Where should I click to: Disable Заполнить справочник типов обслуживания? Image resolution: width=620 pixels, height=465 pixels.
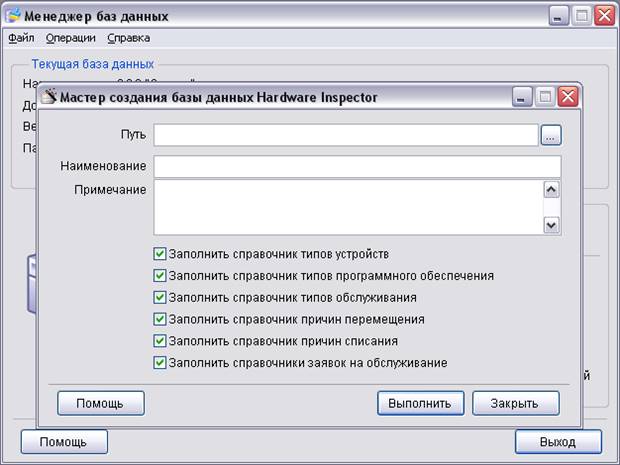pos(160,297)
